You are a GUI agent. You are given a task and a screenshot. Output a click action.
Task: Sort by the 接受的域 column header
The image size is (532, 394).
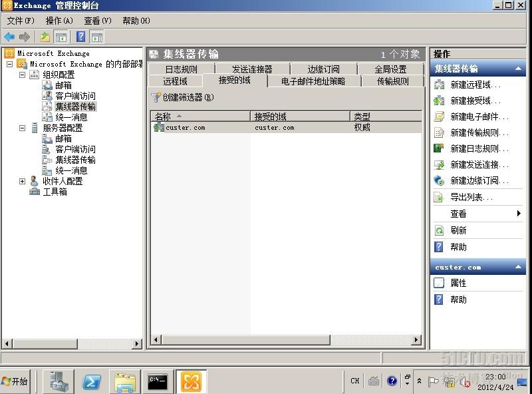tap(301, 116)
